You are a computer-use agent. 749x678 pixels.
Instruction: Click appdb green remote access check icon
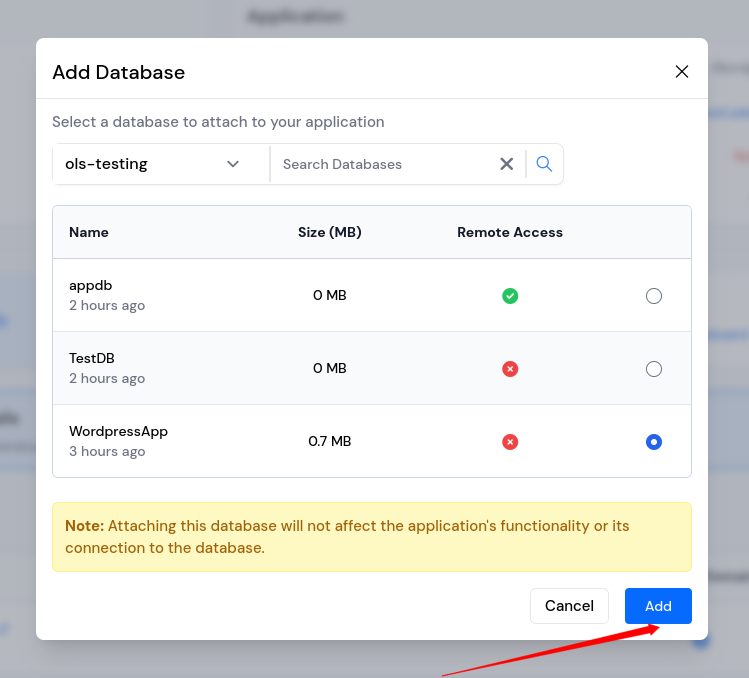510,296
